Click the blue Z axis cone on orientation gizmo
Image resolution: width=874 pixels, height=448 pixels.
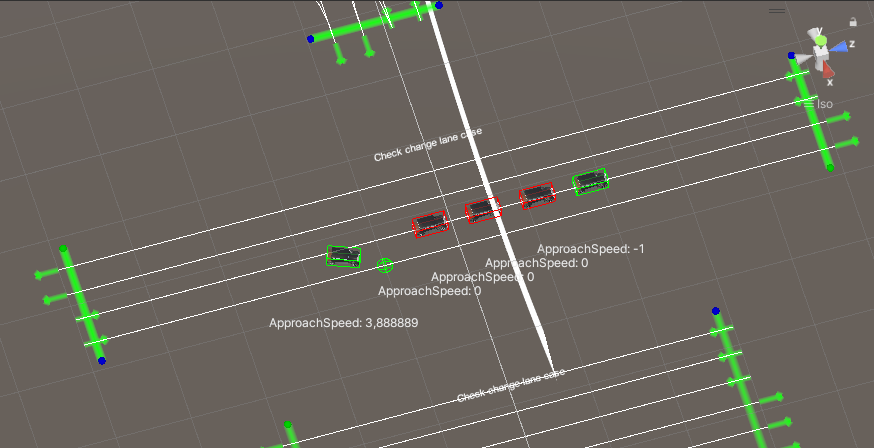[838, 47]
